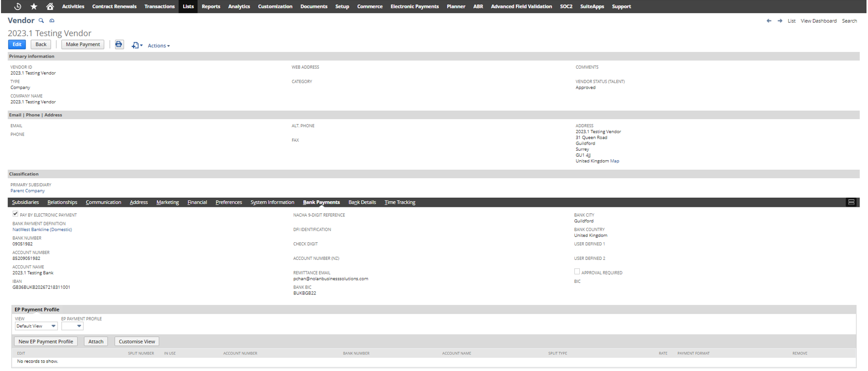Click the Shortcuts star icon

point(34,7)
